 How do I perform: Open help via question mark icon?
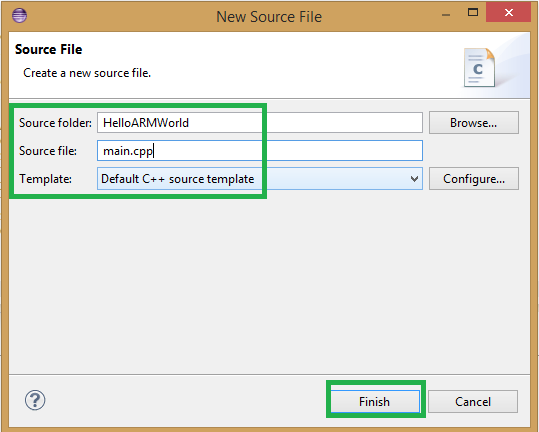[x=35, y=400]
